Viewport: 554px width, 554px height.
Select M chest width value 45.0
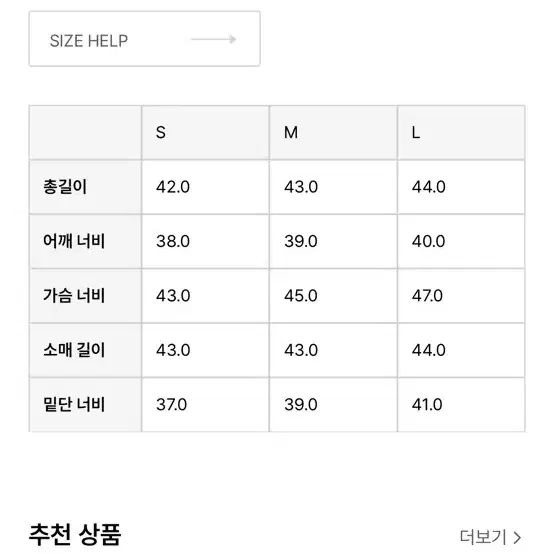pyautogui.click(x=301, y=296)
